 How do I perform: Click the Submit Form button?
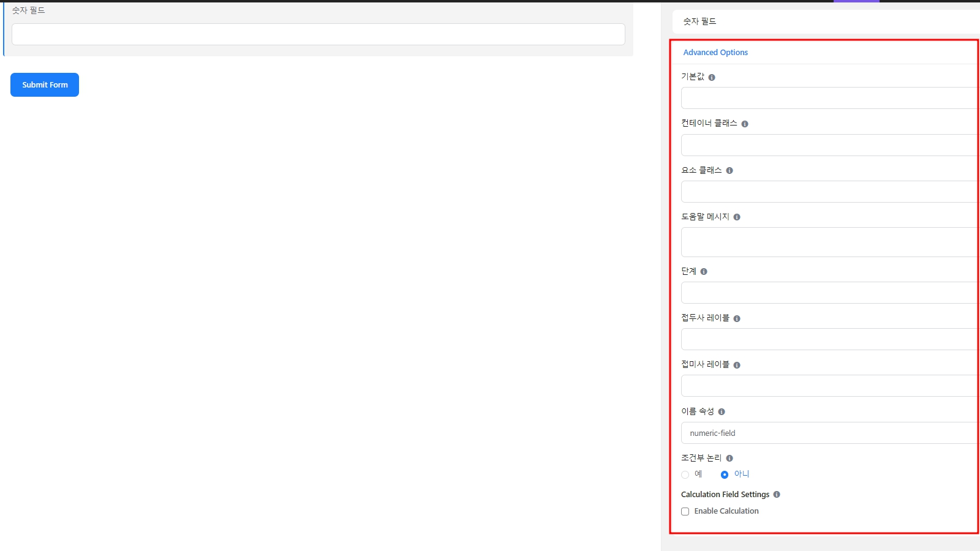45,85
